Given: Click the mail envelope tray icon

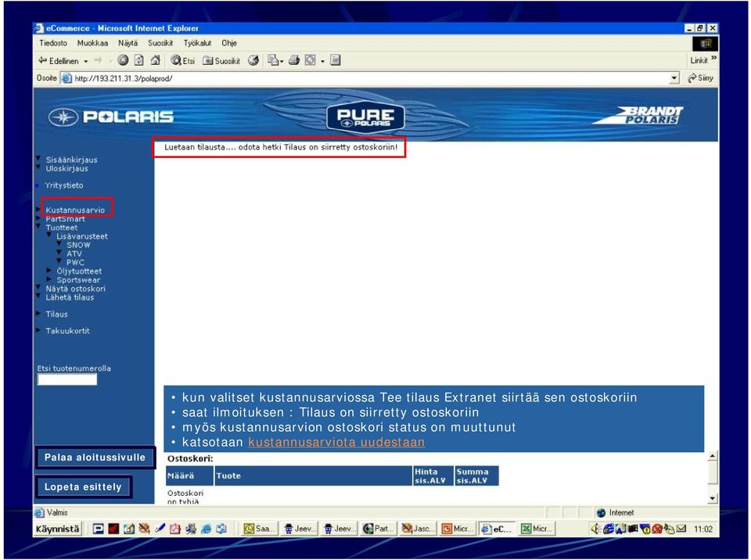Looking at the screenshot, I should coord(681,529).
